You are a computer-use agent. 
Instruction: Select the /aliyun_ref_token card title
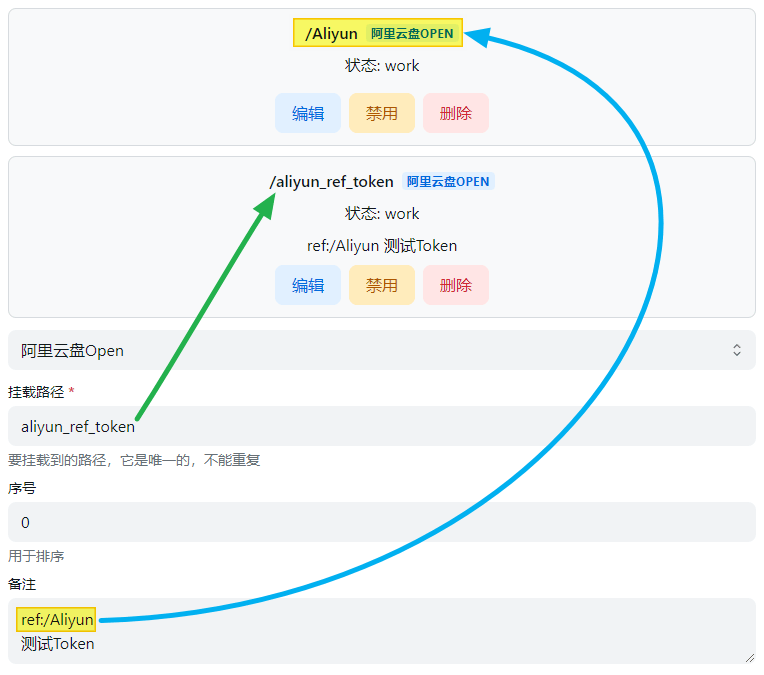coord(331,182)
